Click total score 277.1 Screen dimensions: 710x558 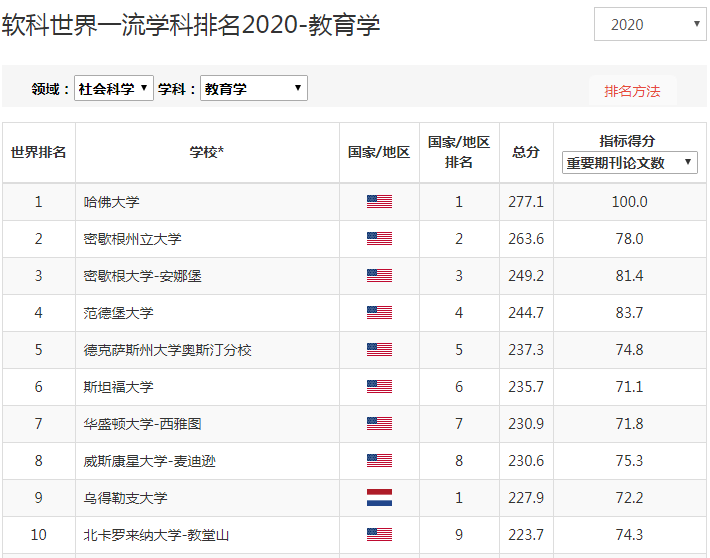(526, 202)
